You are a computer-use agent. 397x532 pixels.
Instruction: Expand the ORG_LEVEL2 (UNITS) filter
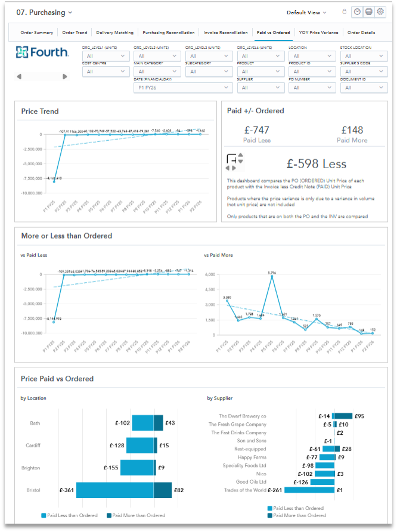[157, 56]
